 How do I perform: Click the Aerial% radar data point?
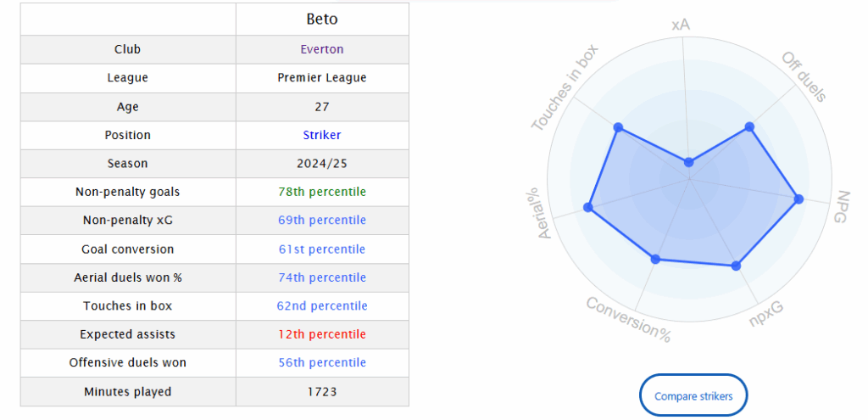(x=587, y=207)
